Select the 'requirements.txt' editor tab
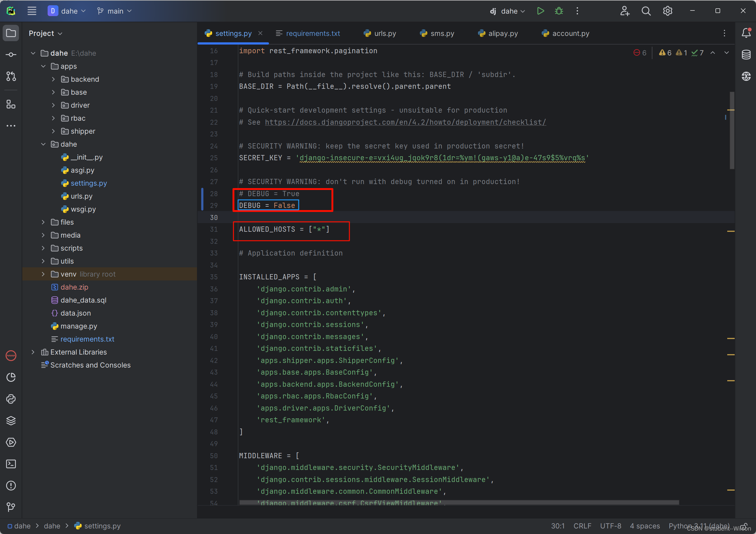The width and height of the screenshot is (756, 534). pos(312,33)
